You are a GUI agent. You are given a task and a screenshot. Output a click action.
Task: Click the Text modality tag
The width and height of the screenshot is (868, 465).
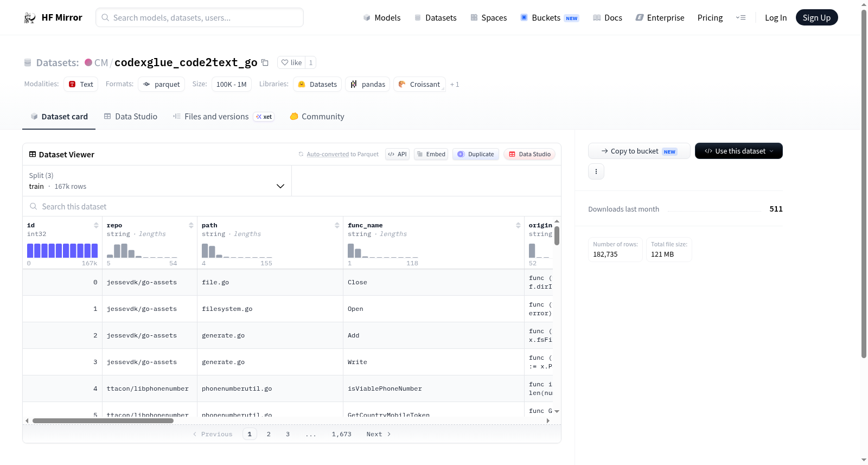[x=81, y=84]
